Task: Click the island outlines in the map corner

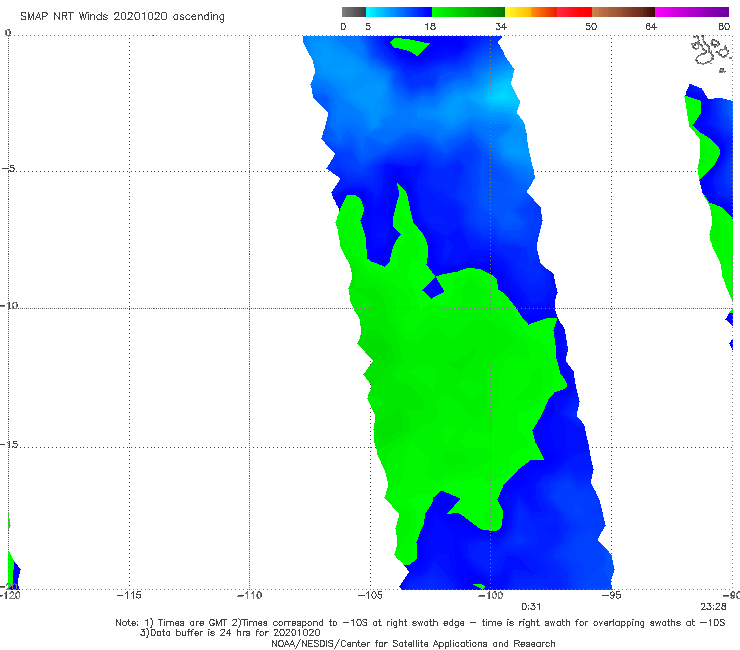Action: click(711, 53)
